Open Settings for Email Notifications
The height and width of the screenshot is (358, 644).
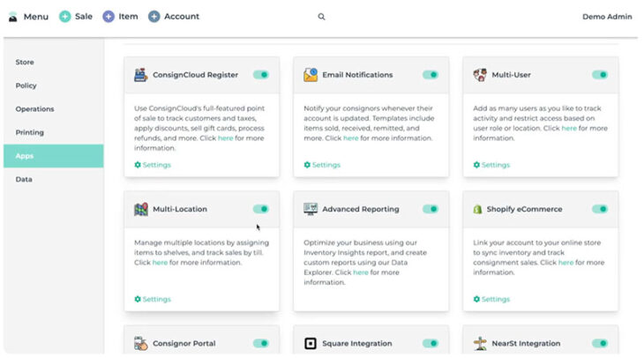point(323,165)
